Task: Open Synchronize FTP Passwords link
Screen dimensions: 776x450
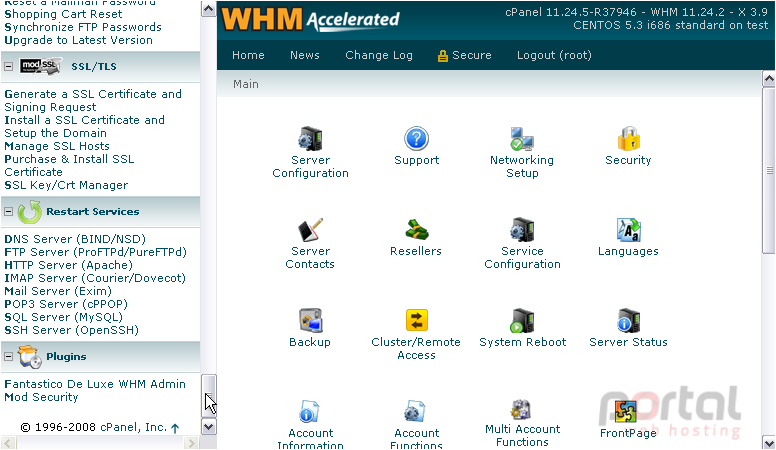Action: 83,27
